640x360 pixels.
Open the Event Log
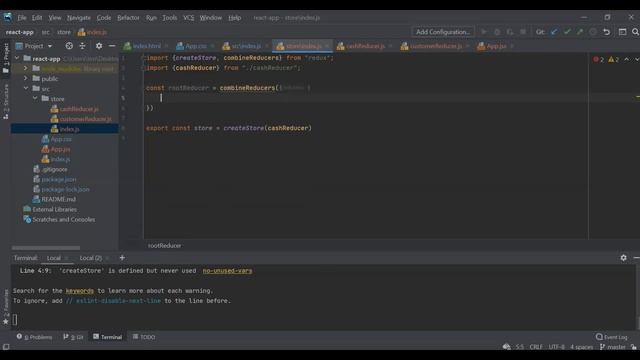tap(611, 337)
